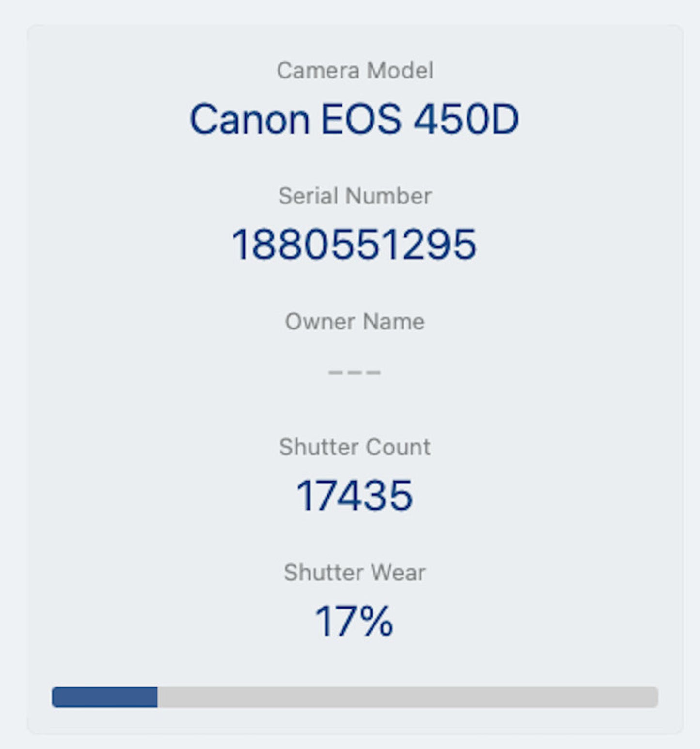Click the blue filled portion of wear bar
The width and height of the screenshot is (700, 749).
tap(105, 697)
